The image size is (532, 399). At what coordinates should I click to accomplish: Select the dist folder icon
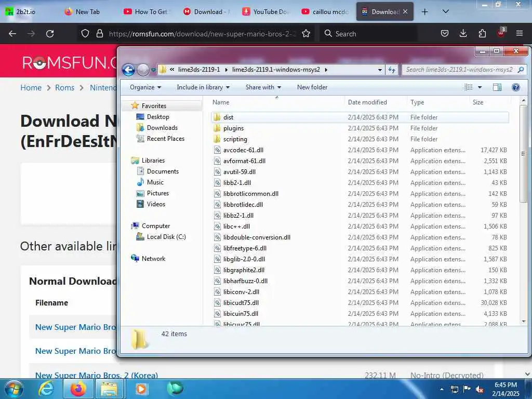217,117
